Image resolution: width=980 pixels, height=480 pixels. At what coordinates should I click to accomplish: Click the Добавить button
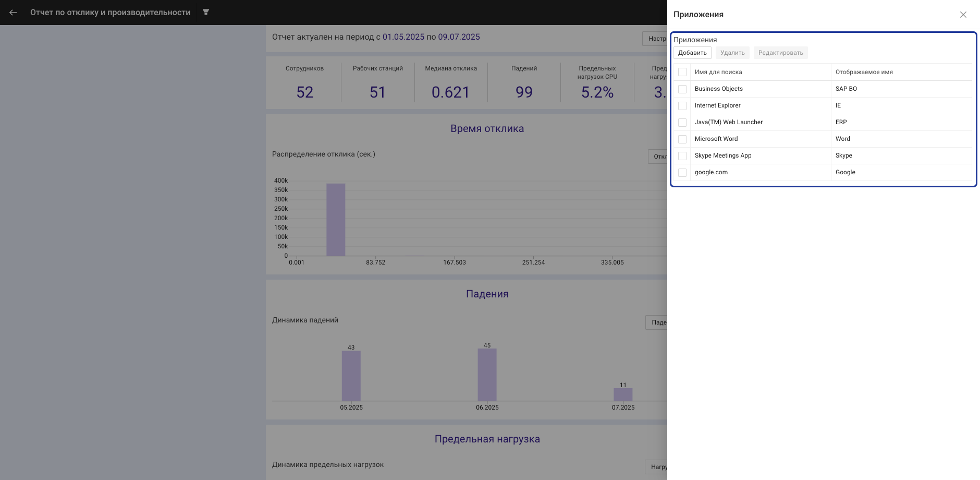(x=692, y=53)
